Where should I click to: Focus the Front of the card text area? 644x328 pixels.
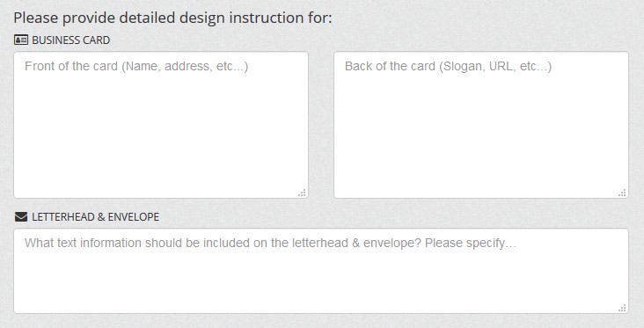pos(161,125)
